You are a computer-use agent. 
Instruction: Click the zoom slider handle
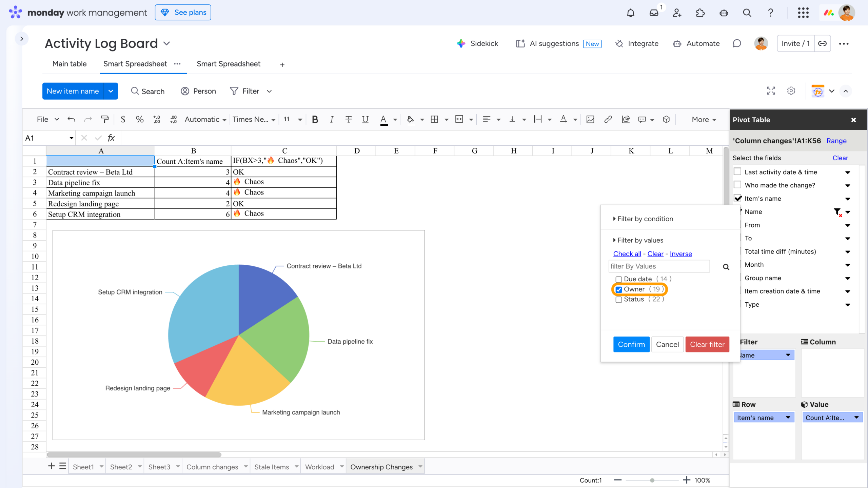(652, 480)
